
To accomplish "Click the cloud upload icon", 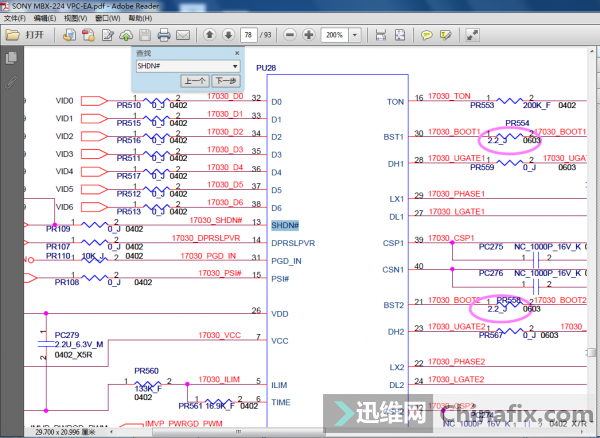I will pyautogui.click(x=126, y=35).
